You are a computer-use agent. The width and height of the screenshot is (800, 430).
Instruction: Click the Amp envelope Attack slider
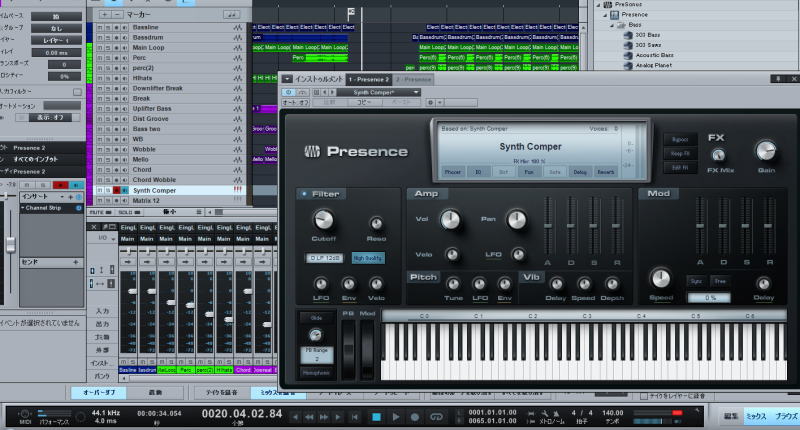548,226
